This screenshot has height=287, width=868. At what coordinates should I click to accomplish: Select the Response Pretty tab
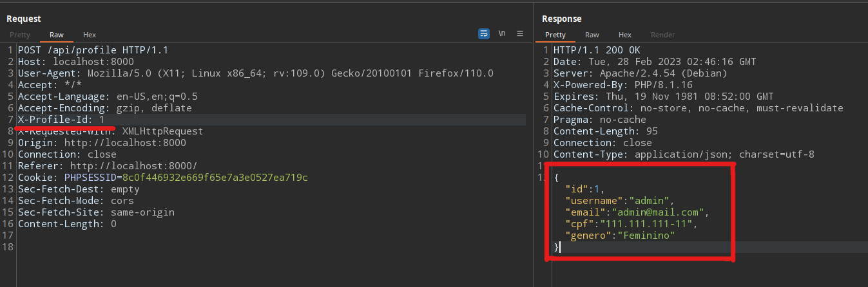coord(555,35)
